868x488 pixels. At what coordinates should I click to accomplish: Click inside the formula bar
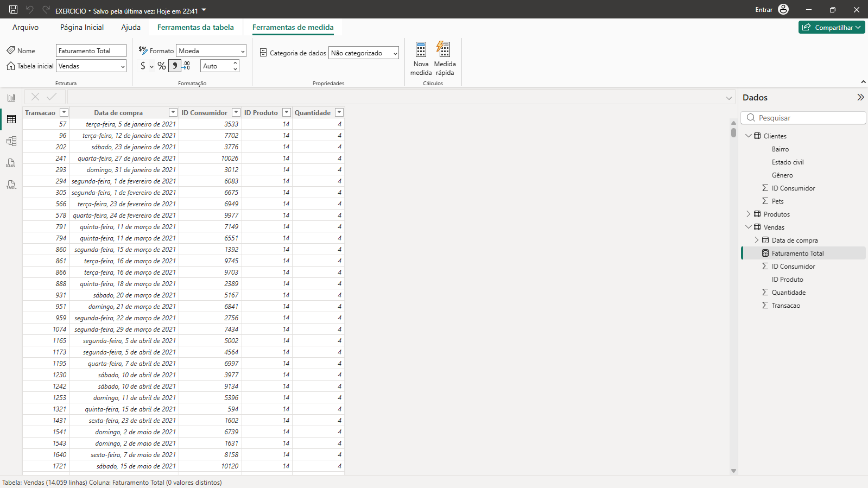(396, 97)
